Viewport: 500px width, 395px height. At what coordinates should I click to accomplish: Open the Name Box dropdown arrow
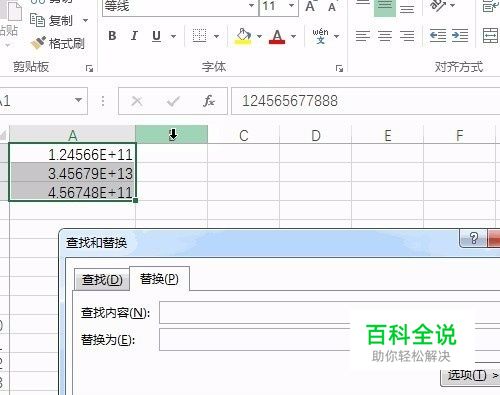[x=78, y=100]
